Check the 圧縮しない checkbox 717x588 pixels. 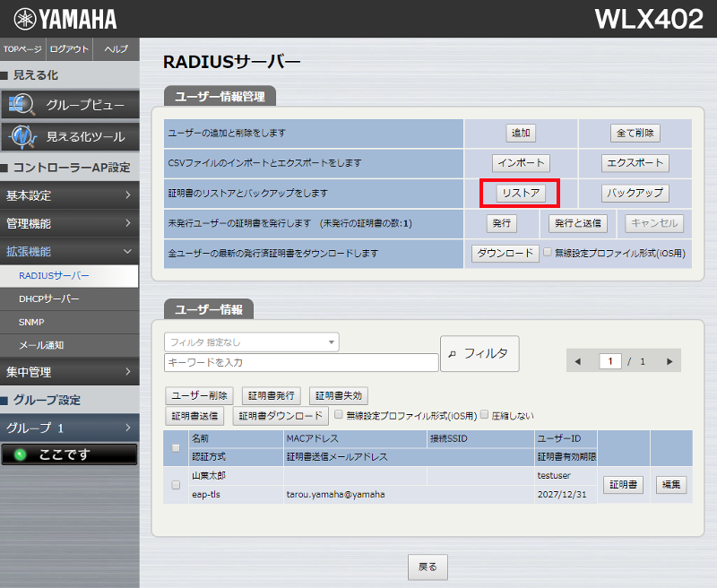pos(485,415)
